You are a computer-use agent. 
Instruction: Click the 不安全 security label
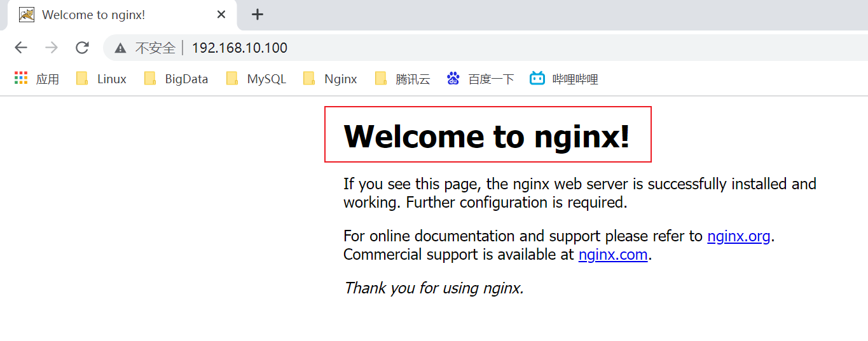coord(155,48)
